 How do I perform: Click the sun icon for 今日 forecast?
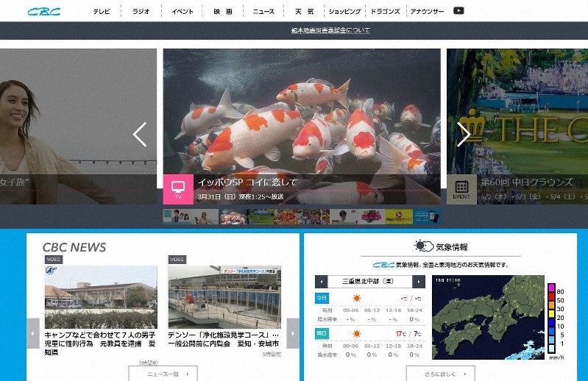pos(357,298)
